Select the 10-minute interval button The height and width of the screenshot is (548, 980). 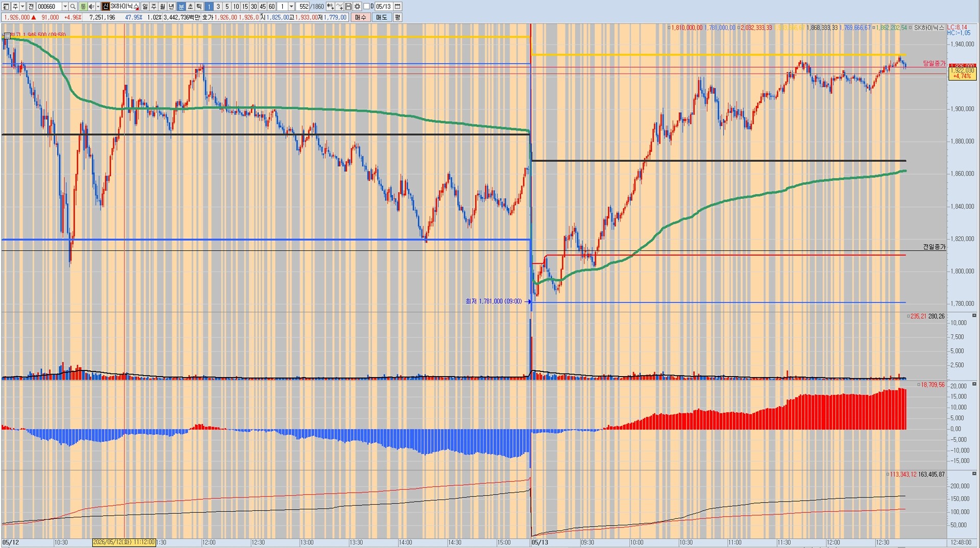click(x=236, y=7)
